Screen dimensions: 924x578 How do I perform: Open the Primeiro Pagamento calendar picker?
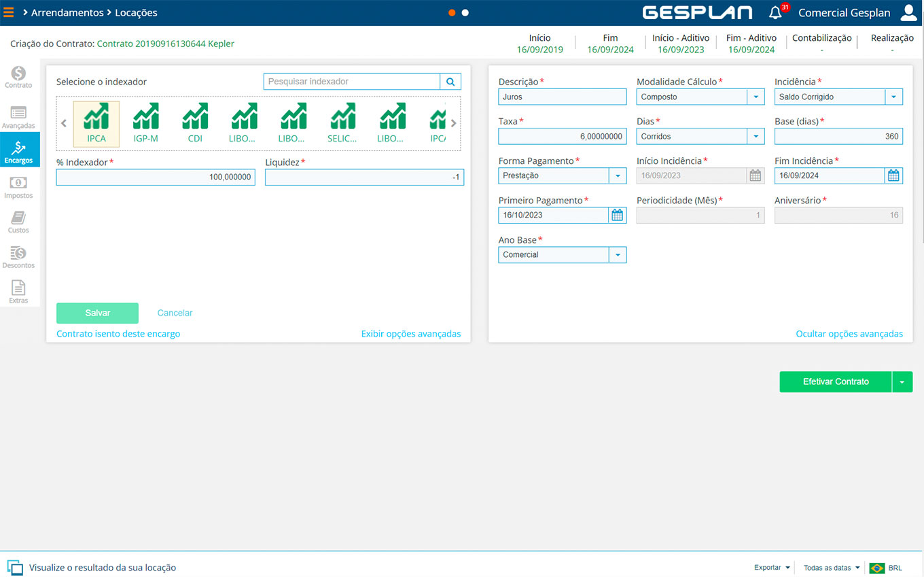(x=617, y=215)
